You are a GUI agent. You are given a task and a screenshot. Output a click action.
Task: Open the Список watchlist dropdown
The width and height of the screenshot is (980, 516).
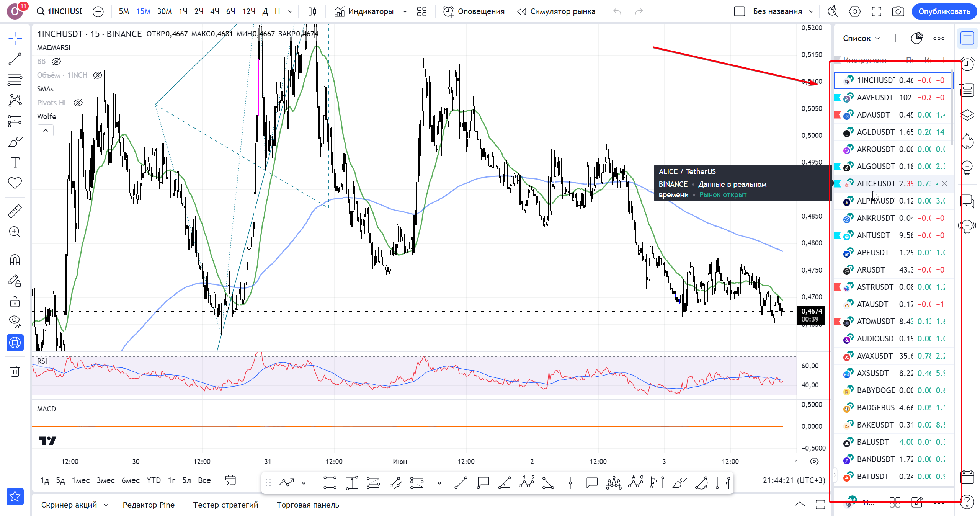[x=861, y=38]
